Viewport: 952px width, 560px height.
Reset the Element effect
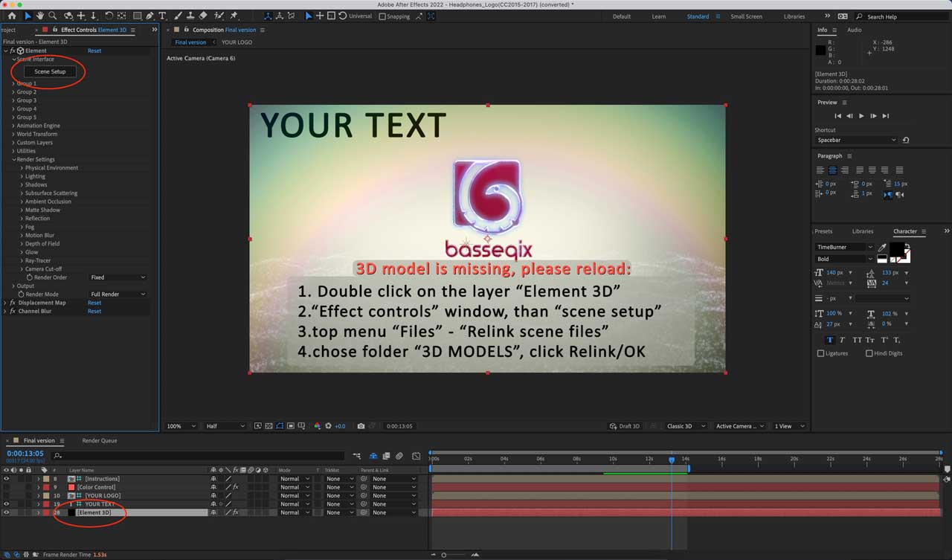(94, 51)
